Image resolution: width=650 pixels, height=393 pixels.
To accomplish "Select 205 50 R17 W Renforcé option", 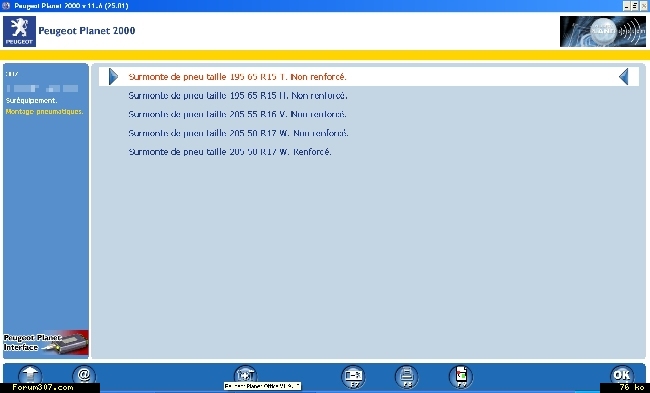I will tap(230, 152).
